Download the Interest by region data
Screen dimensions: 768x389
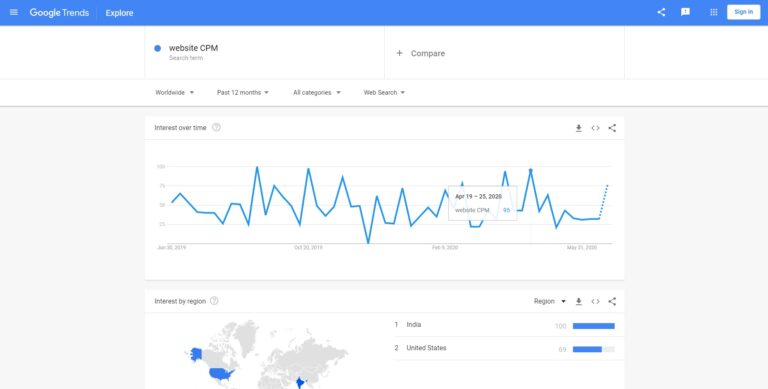pos(578,301)
